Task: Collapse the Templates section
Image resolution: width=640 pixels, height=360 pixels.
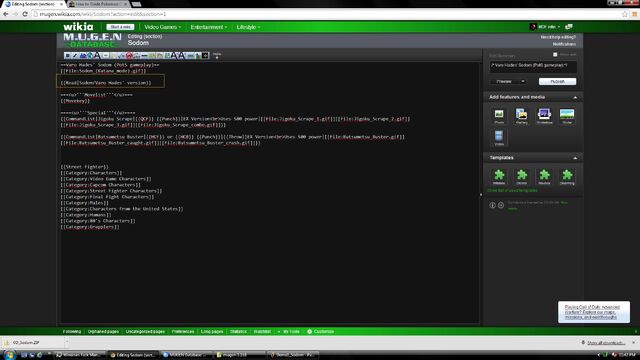Action: click(575, 158)
